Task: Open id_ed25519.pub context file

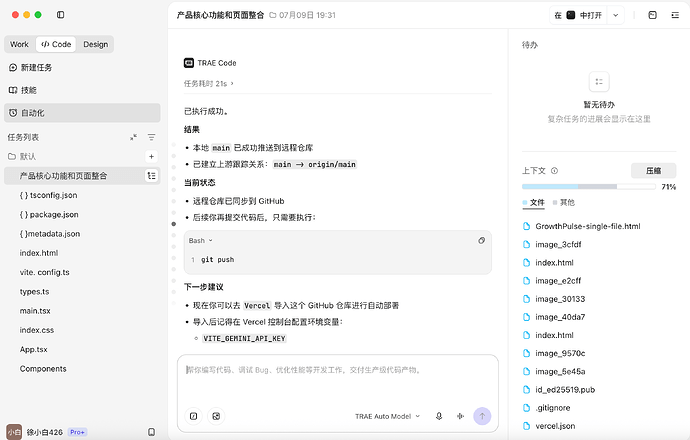Action: [559, 390]
